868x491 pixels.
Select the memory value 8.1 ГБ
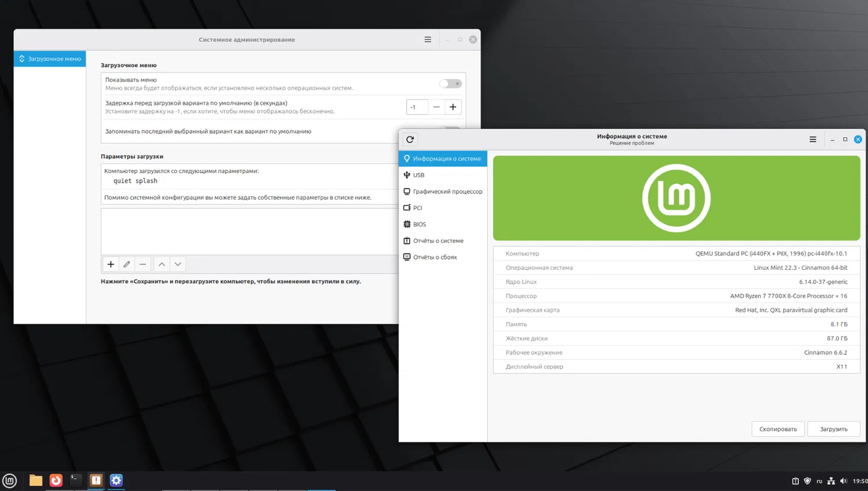[839, 324]
